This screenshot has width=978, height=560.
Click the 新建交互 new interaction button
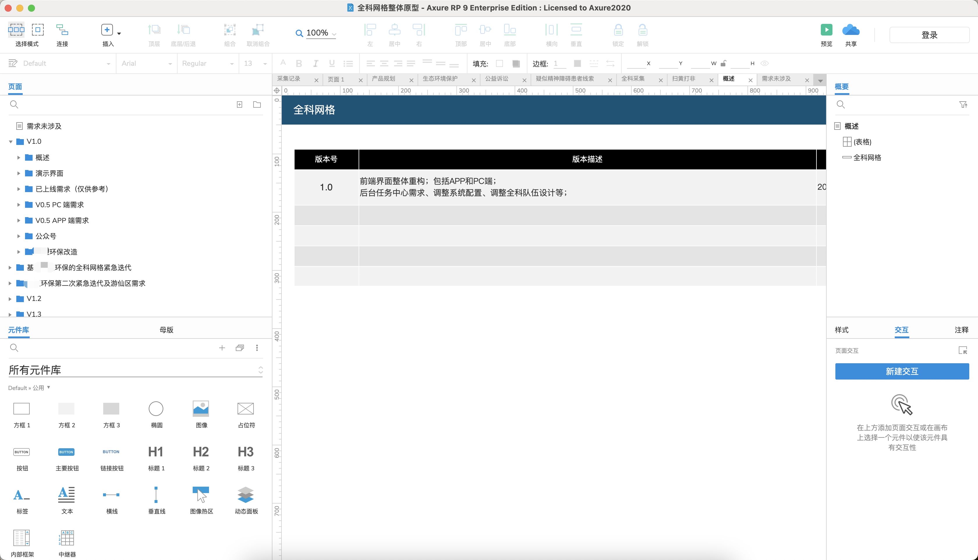[902, 371]
